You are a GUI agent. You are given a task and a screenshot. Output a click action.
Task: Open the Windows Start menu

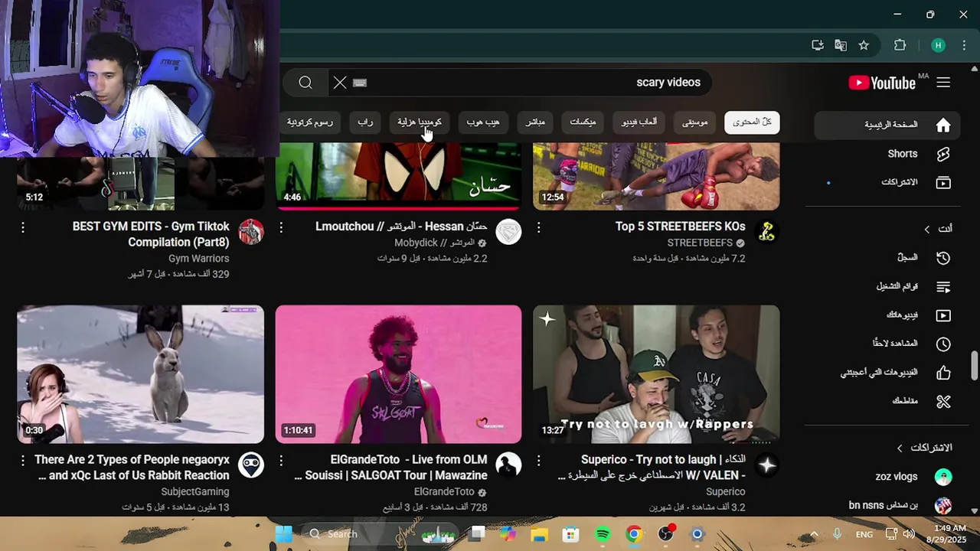(x=284, y=534)
